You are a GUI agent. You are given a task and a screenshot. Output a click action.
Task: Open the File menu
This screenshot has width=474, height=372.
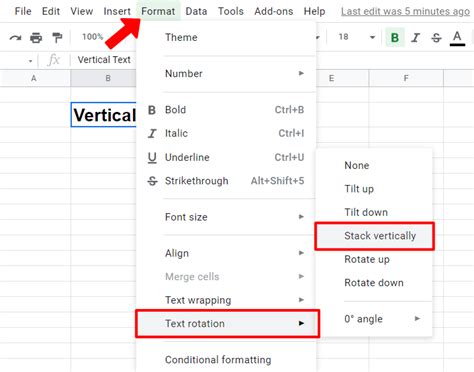pos(23,11)
